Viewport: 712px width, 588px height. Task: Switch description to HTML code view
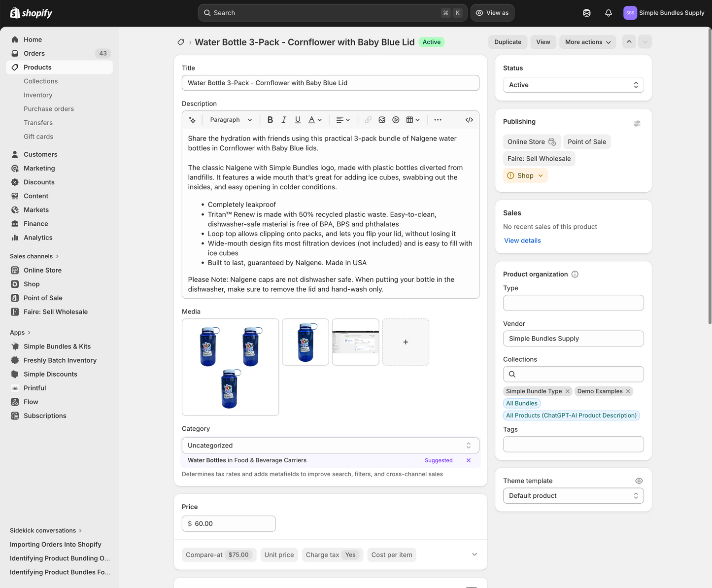pos(469,120)
